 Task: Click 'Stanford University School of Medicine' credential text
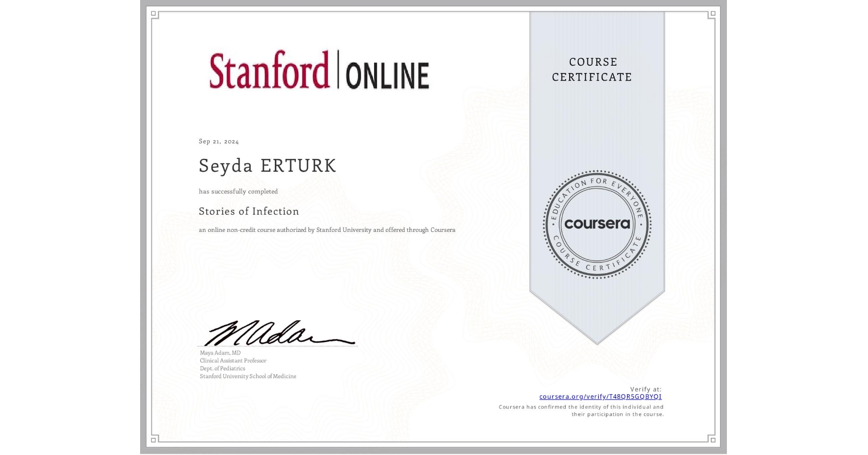pos(247,376)
